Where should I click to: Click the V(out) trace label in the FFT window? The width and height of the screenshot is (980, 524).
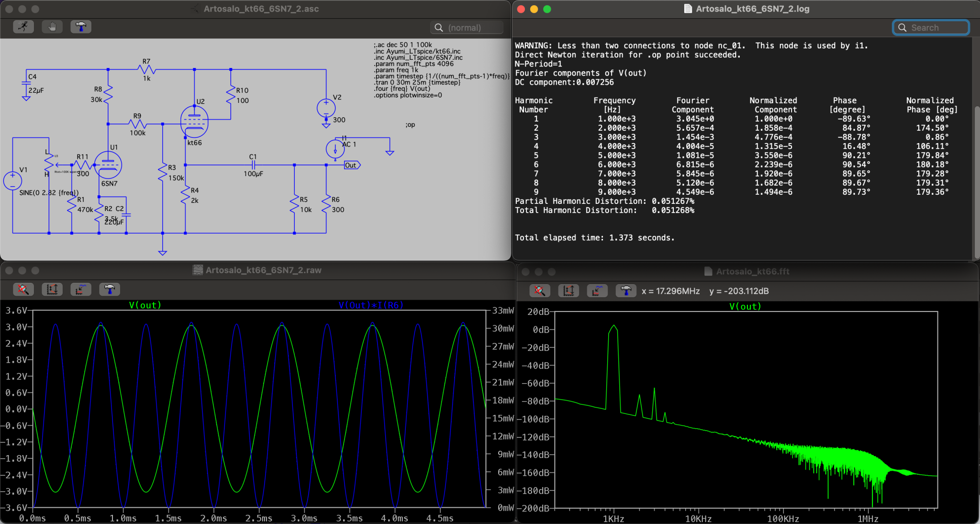click(x=745, y=306)
